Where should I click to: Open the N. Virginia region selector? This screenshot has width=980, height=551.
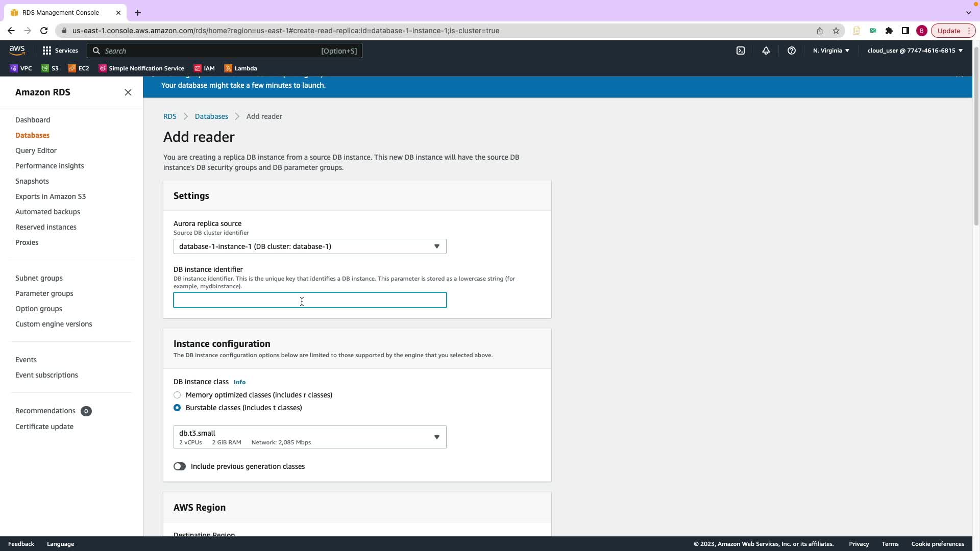point(831,51)
